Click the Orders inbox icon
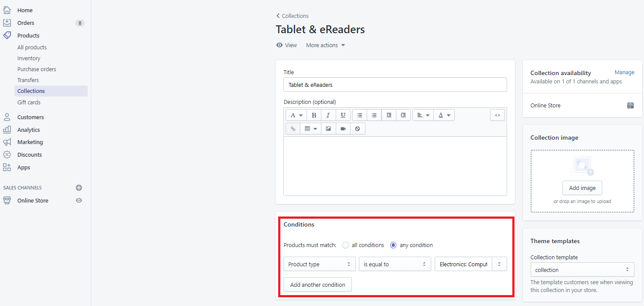The image size is (644, 306). (7, 23)
